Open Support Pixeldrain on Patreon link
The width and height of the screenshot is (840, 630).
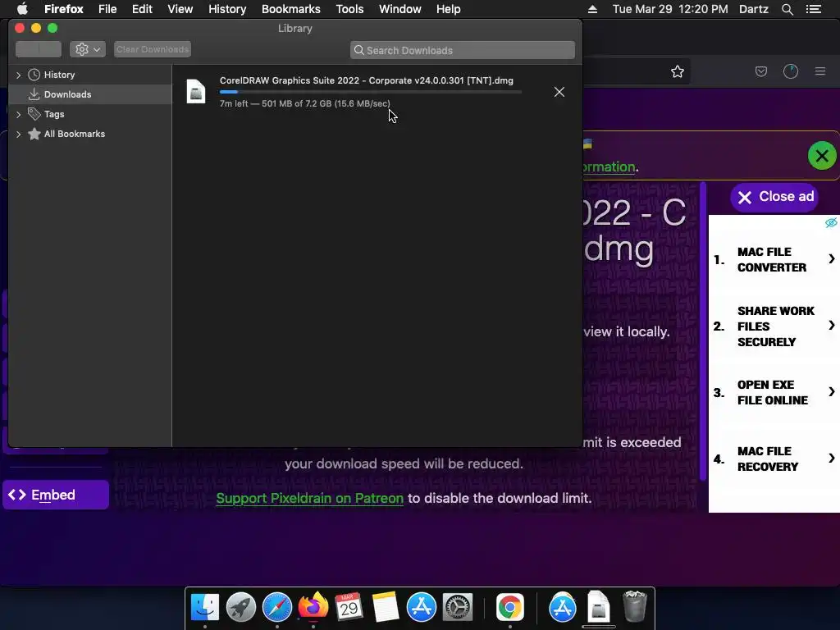click(309, 498)
